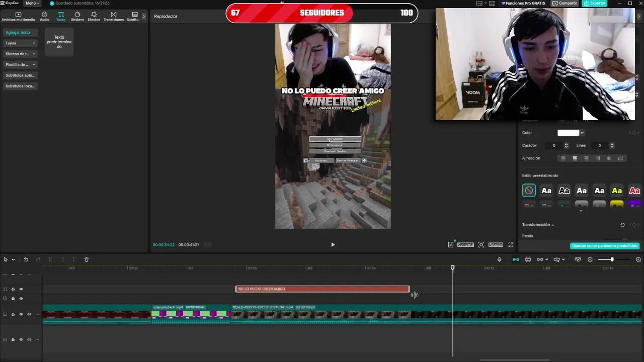The image size is (644, 362).
Task: Open main video track options
Action: 37,314
